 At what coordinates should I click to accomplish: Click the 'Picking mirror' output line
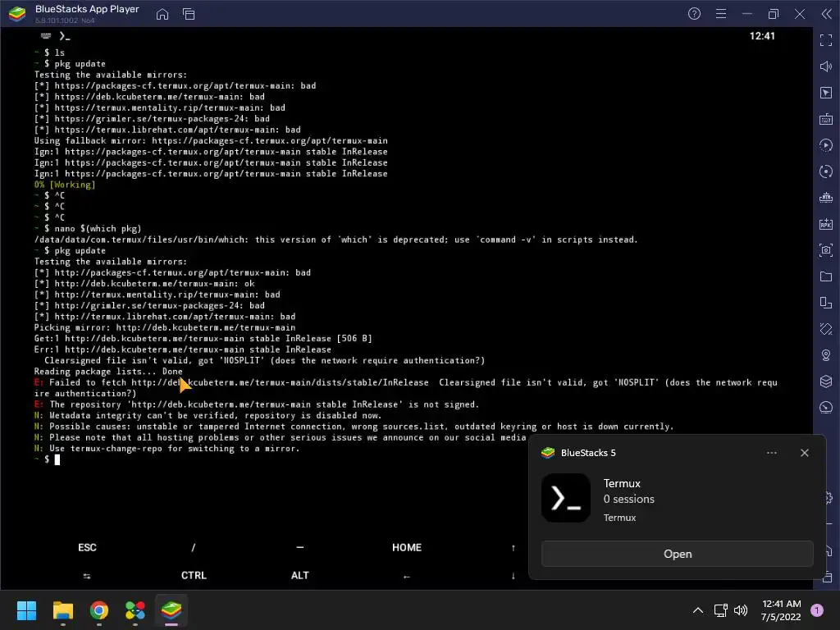pos(164,327)
